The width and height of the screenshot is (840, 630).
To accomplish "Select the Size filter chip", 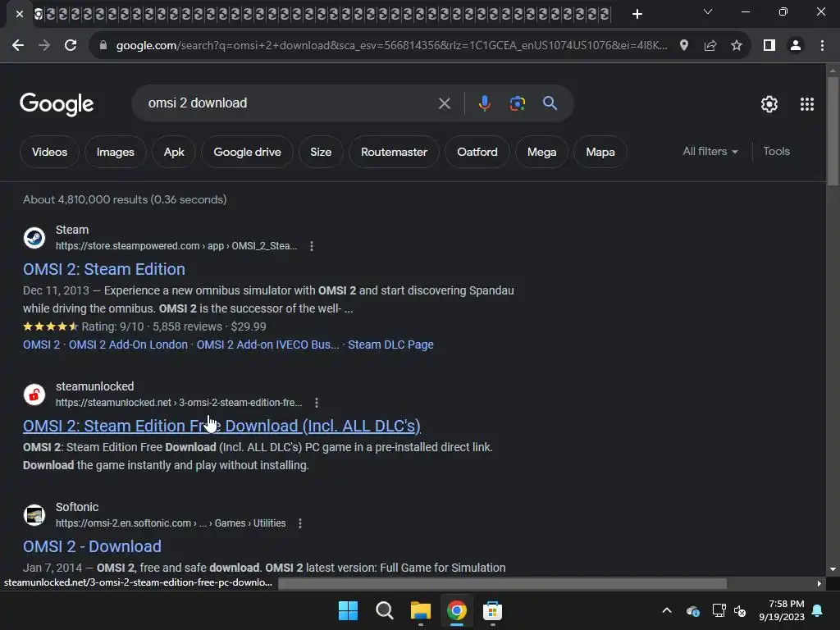I will tap(321, 152).
